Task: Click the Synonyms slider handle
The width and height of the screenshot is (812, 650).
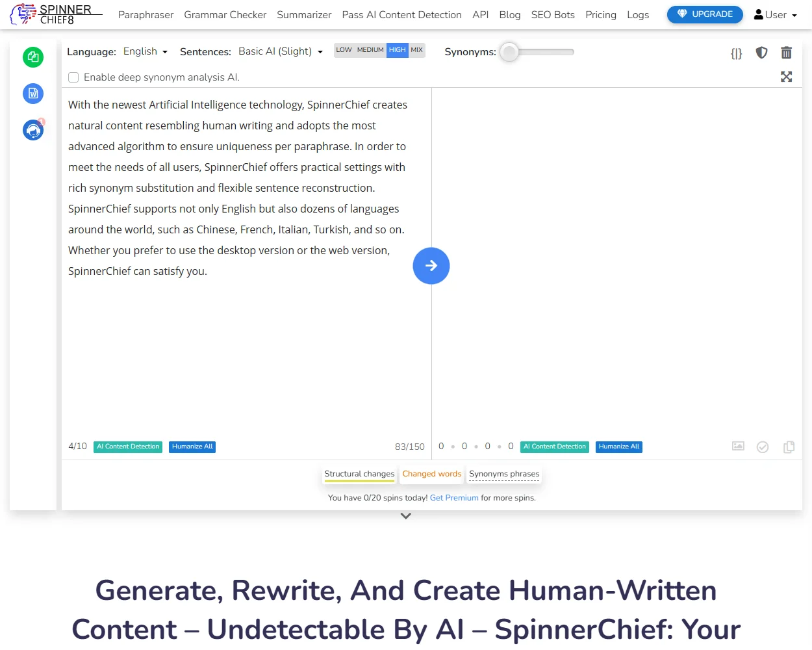Action: (510, 52)
